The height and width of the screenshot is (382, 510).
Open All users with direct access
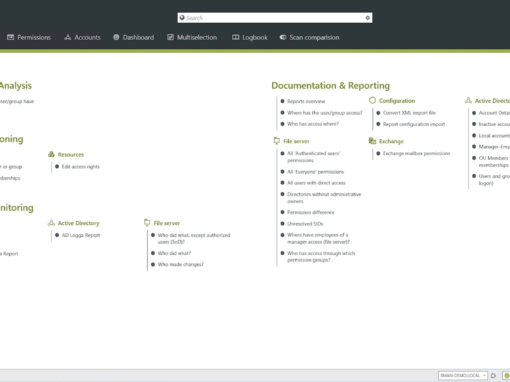point(316,183)
